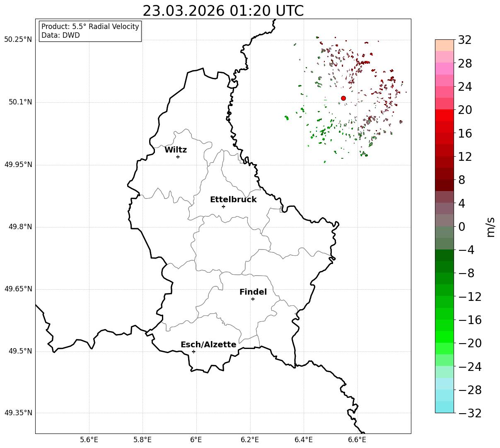The height and width of the screenshot is (448, 500).
Task: Click the 28 colorbar tick label
Action: tap(464, 63)
